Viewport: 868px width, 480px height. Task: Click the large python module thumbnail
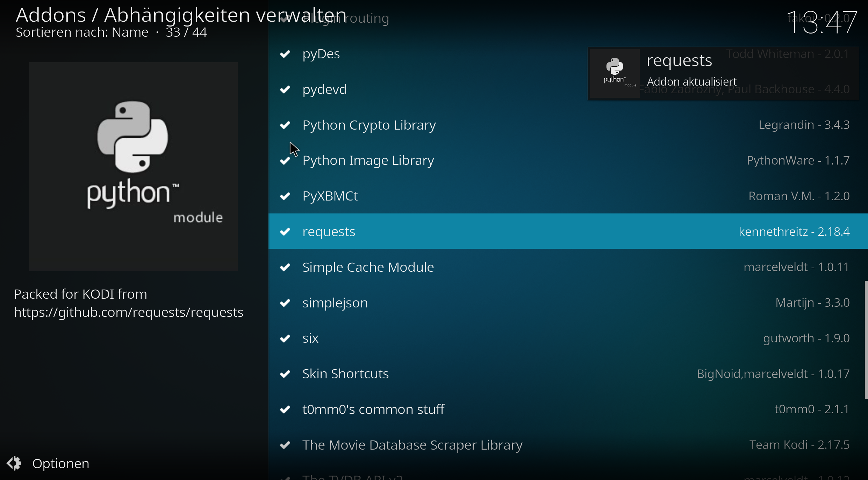pos(133,167)
